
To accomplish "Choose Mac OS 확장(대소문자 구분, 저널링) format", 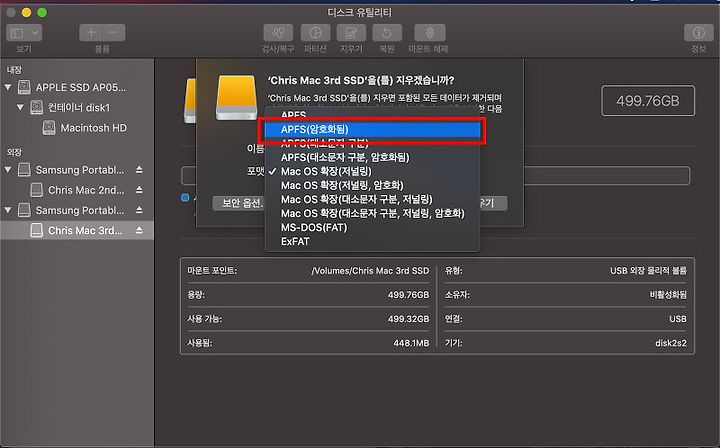I will 372,199.
